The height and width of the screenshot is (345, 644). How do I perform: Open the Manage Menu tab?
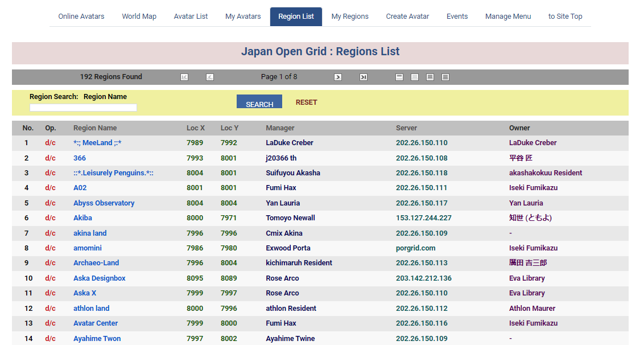point(508,17)
